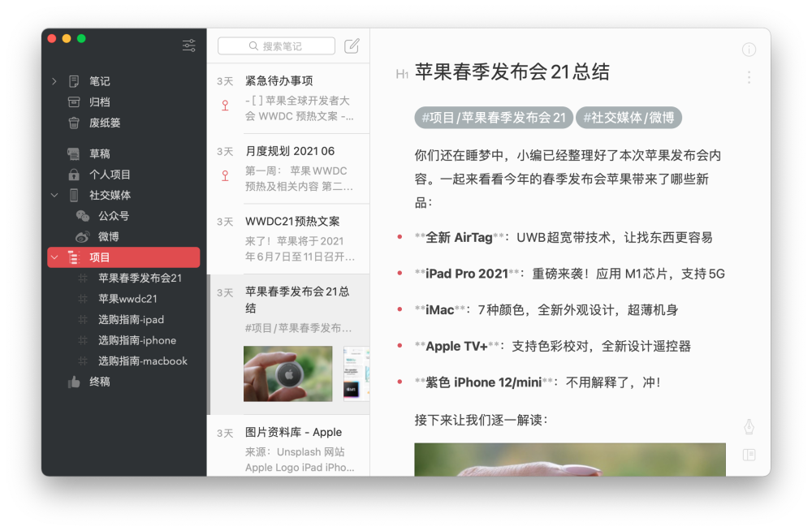This screenshot has height=531, width=812.
Task: Open the 紧急待办事项 note
Action: [x=288, y=98]
